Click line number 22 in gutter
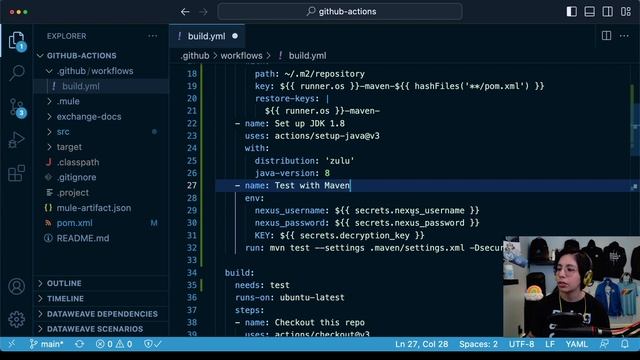The width and height of the screenshot is (640, 360). (x=192, y=123)
